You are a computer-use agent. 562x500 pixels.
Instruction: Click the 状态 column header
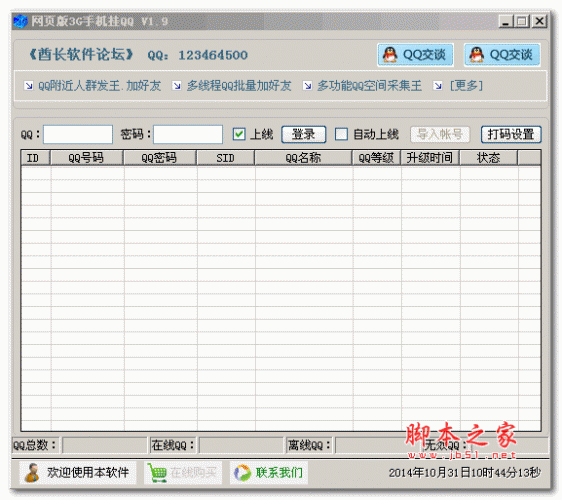coord(489,158)
